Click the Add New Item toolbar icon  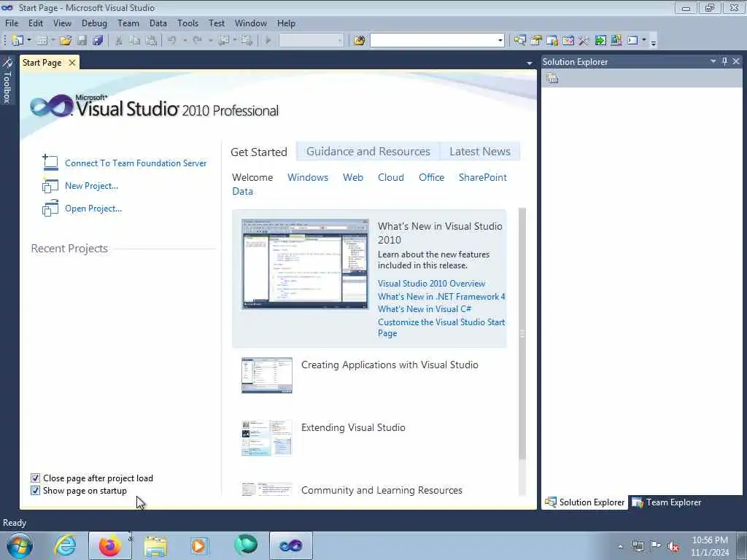[x=42, y=41]
